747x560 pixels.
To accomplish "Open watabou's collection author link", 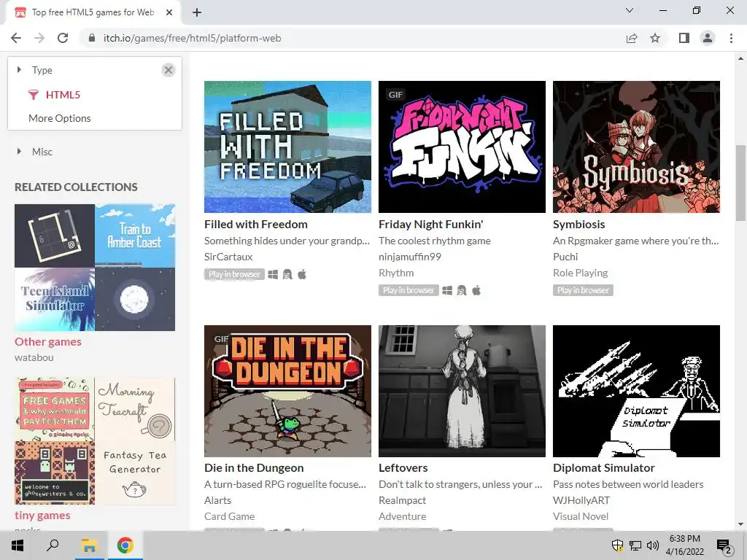I will pyautogui.click(x=34, y=357).
